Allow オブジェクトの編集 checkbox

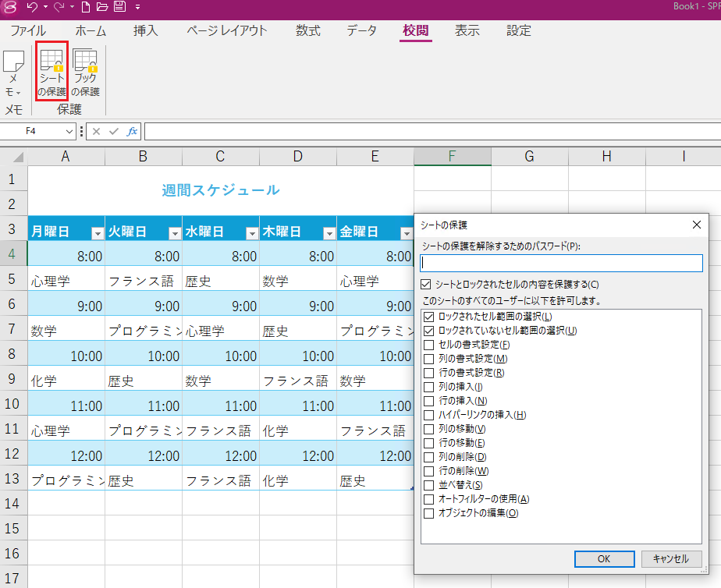428,513
